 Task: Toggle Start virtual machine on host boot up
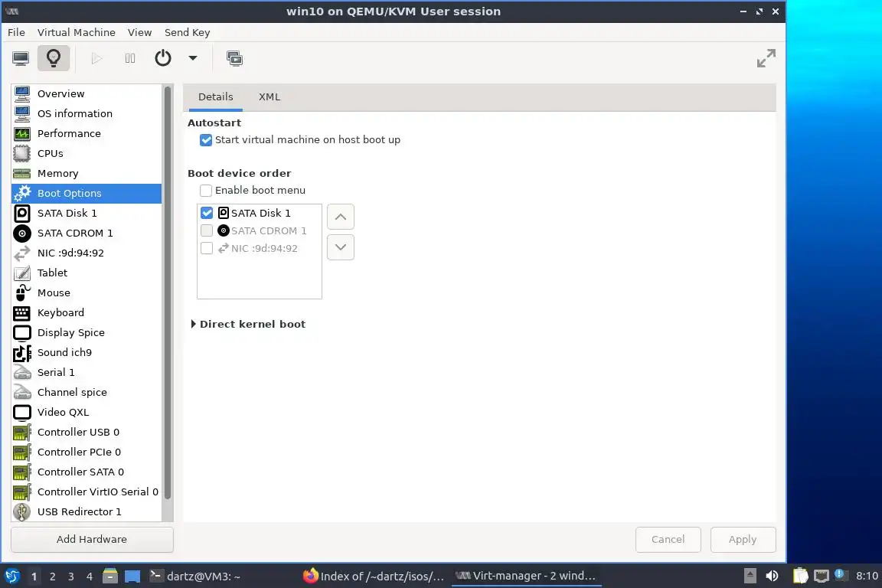[x=206, y=140]
